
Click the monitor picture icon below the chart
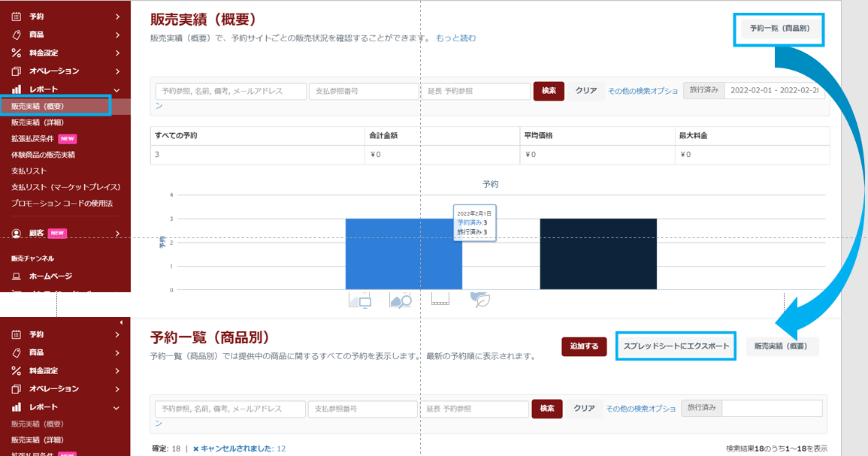point(360,300)
